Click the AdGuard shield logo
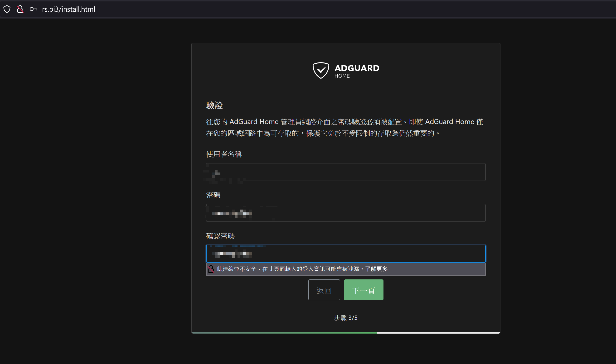 [x=320, y=71]
